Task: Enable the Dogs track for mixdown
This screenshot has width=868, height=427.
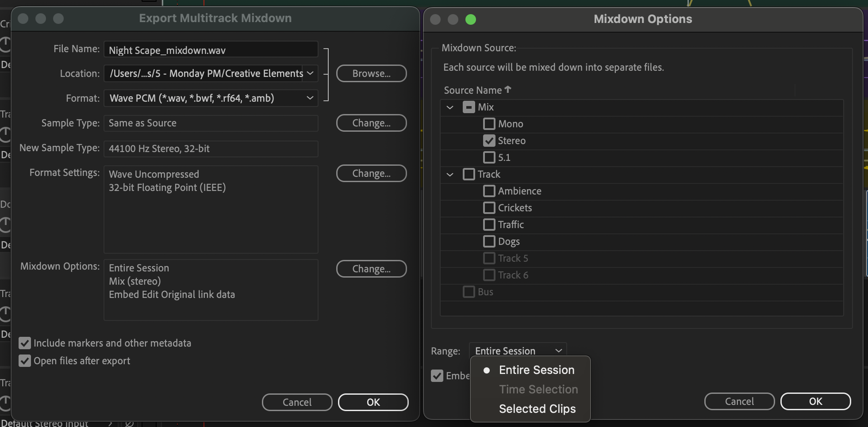Action: (489, 241)
